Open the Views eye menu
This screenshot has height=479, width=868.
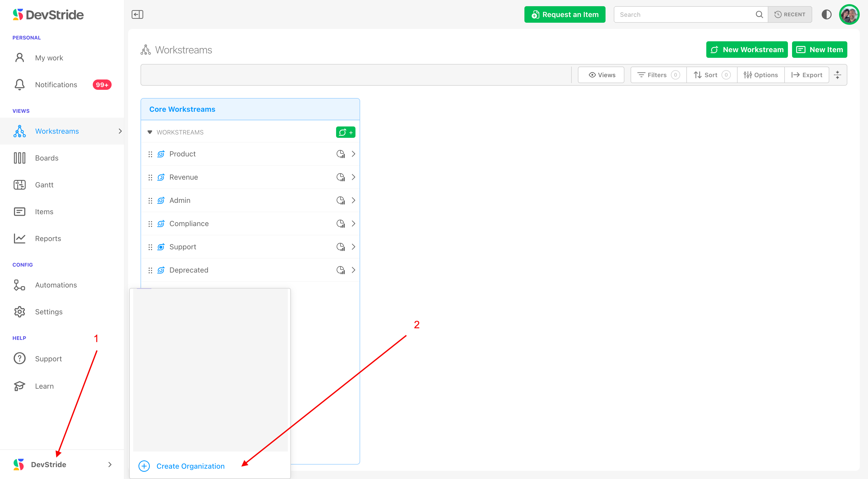(x=601, y=75)
